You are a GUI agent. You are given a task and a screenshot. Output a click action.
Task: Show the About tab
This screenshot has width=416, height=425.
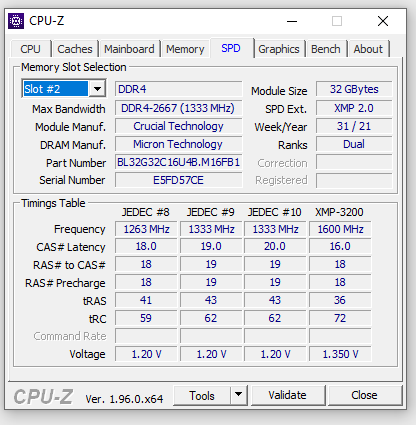[368, 49]
